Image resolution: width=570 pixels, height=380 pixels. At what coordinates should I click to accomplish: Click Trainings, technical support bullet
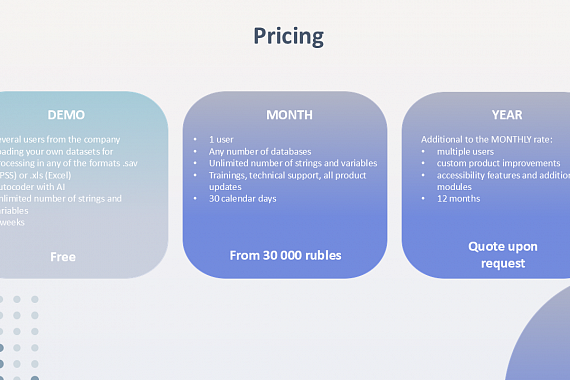288,181
